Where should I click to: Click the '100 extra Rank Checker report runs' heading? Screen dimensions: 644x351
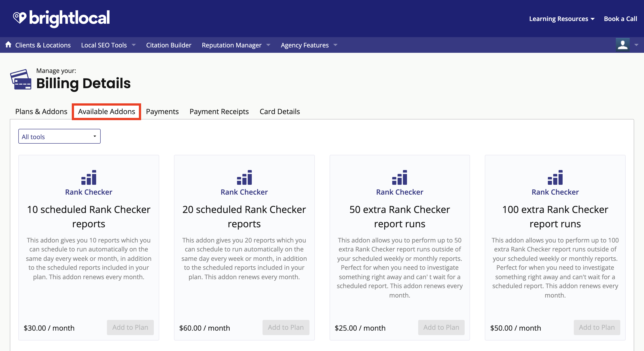point(555,217)
